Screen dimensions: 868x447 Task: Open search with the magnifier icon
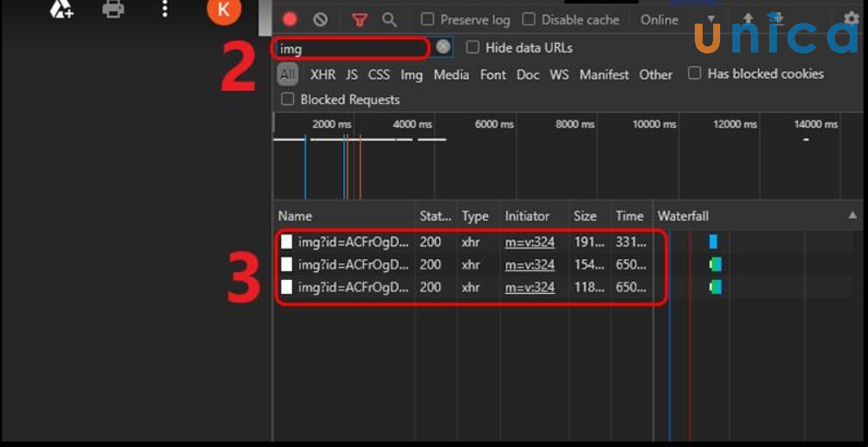[389, 20]
